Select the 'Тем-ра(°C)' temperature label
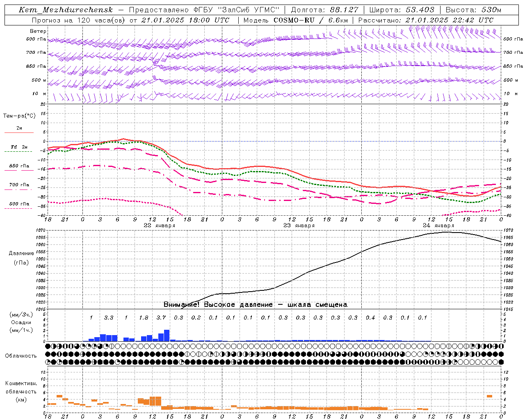 coord(19,116)
